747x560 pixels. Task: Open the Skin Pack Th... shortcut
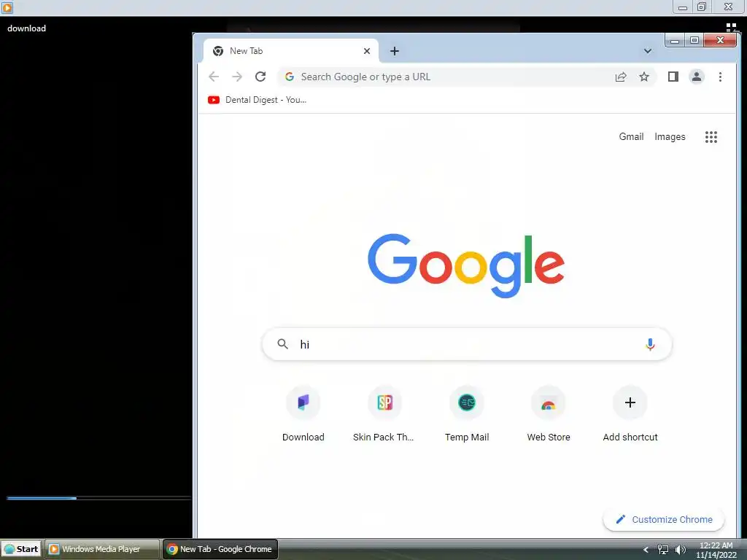coord(384,414)
